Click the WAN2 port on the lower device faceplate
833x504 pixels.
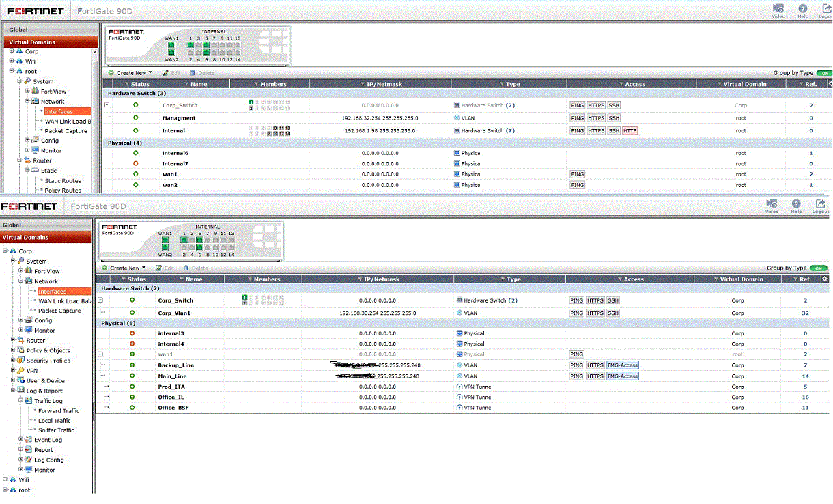[165, 247]
